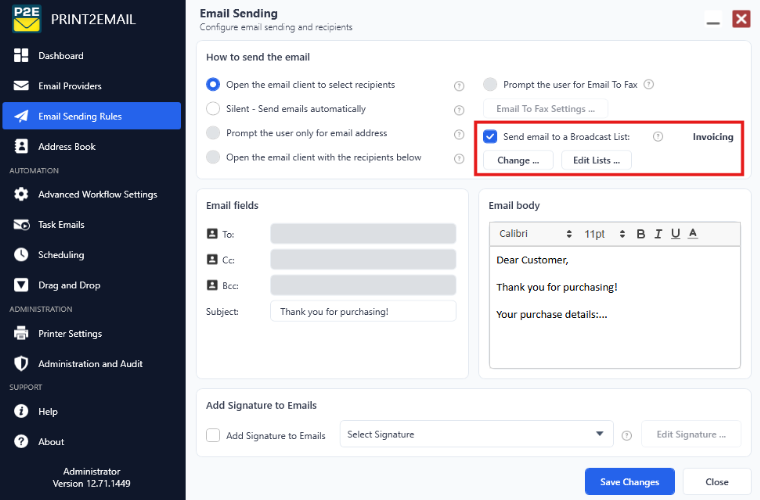Open Address Book section
Screen dimensions: 760x500
pyautogui.click(x=92, y=146)
